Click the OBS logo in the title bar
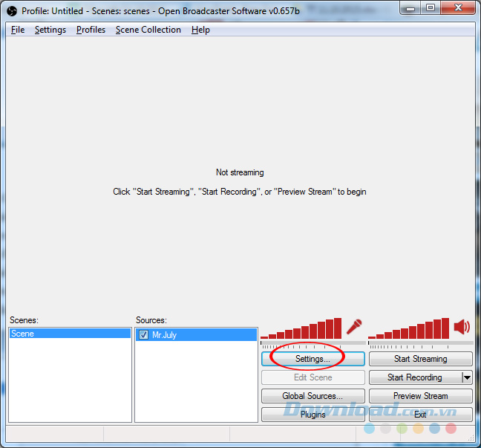Image resolution: width=481 pixels, height=448 pixels. tap(11, 11)
